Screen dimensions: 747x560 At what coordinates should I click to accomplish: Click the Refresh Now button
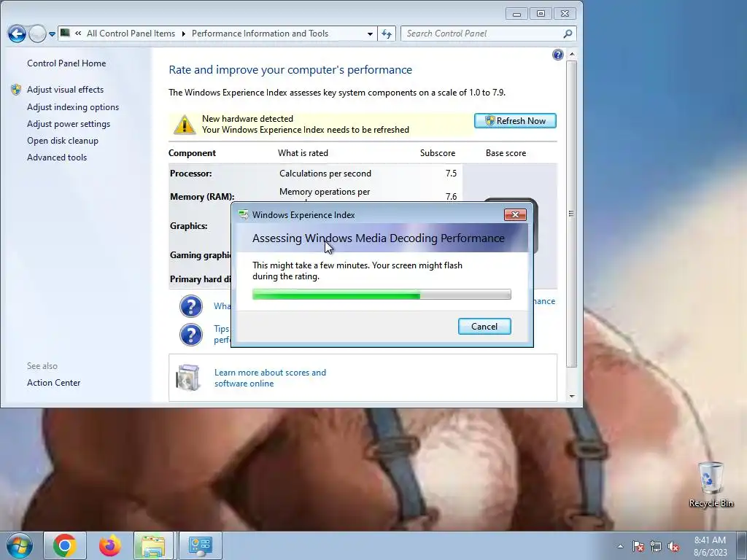(515, 120)
